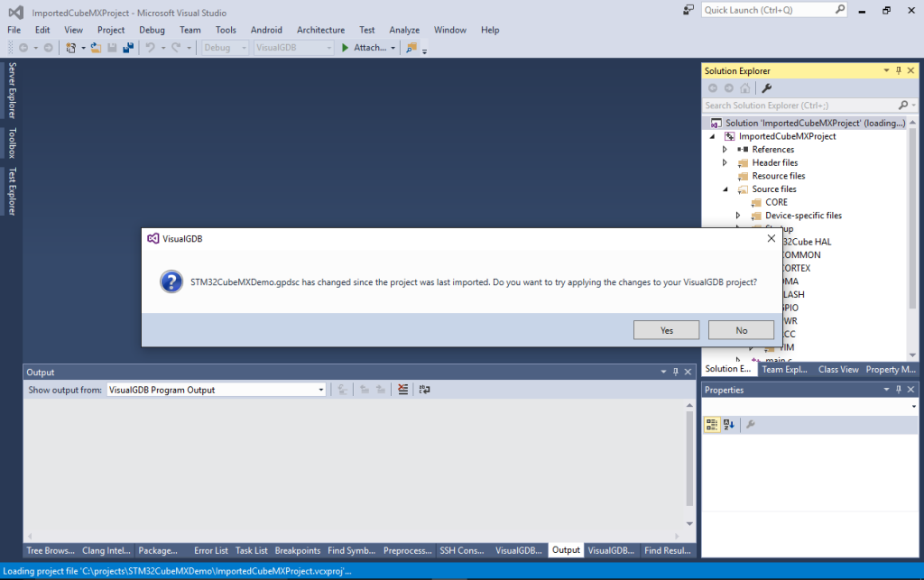Click the Save All toolbar icon
924x580 pixels.
128,48
